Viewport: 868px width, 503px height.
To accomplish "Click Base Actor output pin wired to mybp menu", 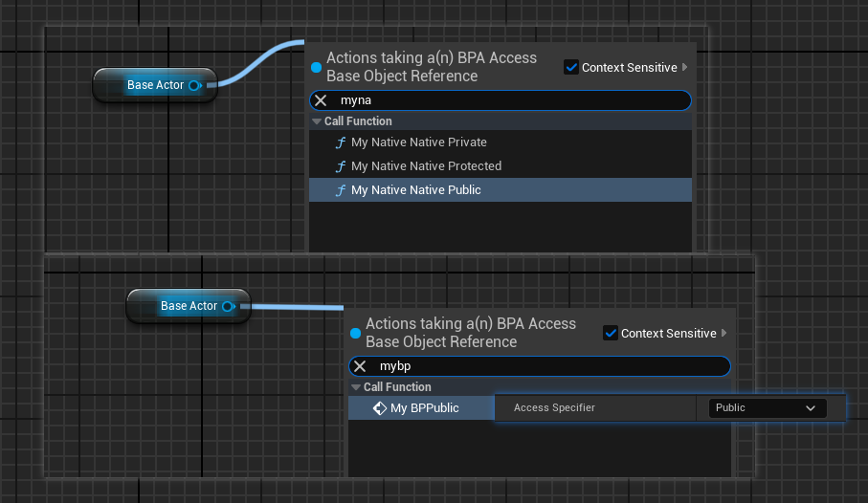I will click(x=228, y=306).
